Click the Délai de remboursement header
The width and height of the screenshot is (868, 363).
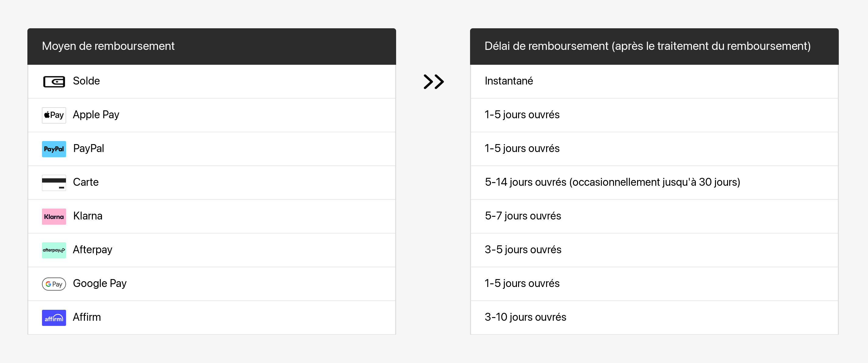point(647,46)
